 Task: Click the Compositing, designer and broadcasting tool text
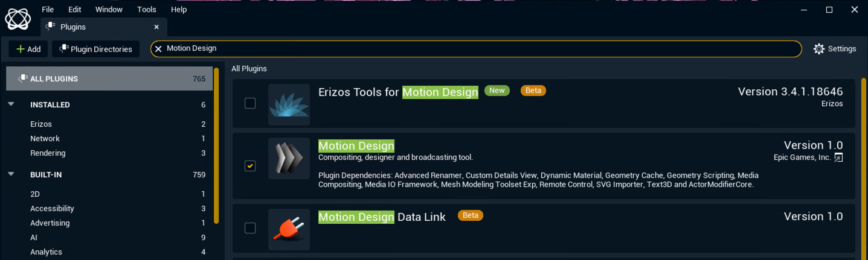[396, 157]
